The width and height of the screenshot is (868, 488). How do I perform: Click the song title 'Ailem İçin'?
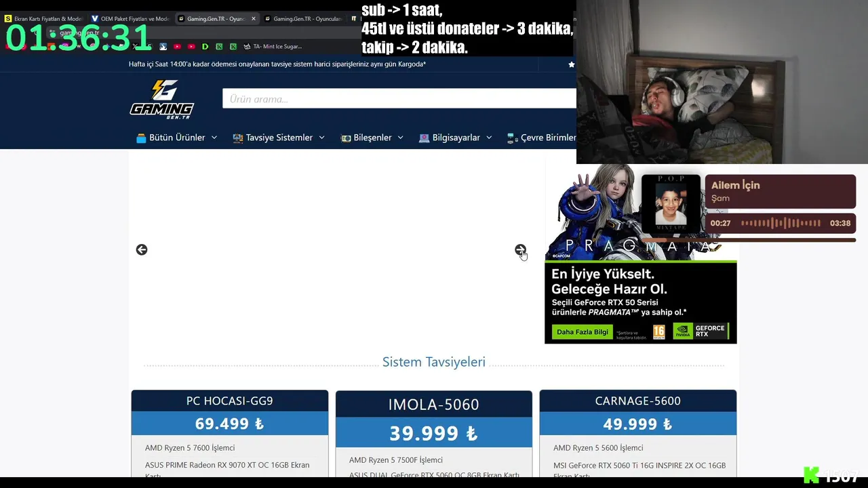click(x=736, y=185)
